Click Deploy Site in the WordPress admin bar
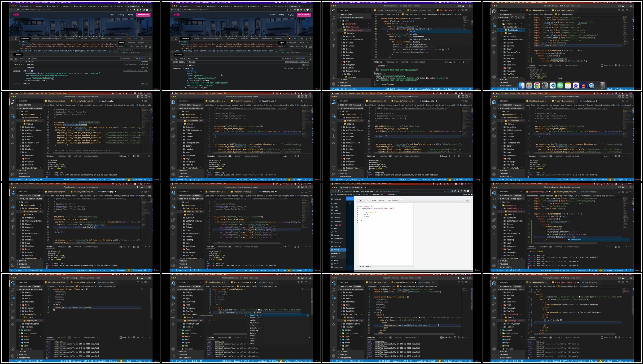 click(x=375, y=195)
